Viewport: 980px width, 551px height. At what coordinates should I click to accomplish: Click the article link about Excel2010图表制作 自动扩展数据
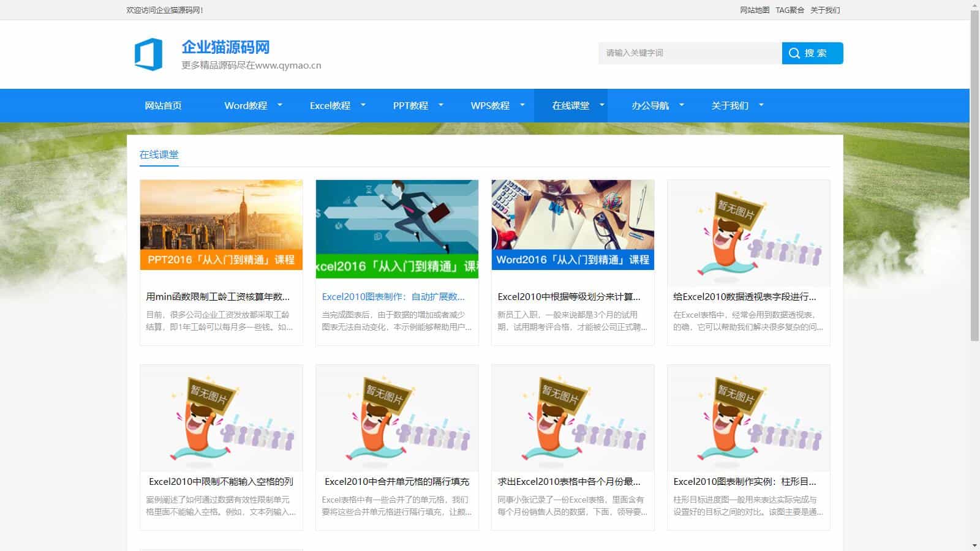pos(393,297)
